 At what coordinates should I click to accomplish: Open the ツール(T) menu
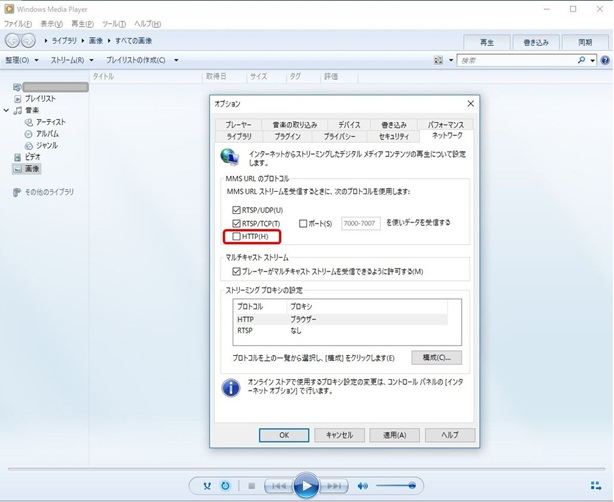(114, 24)
